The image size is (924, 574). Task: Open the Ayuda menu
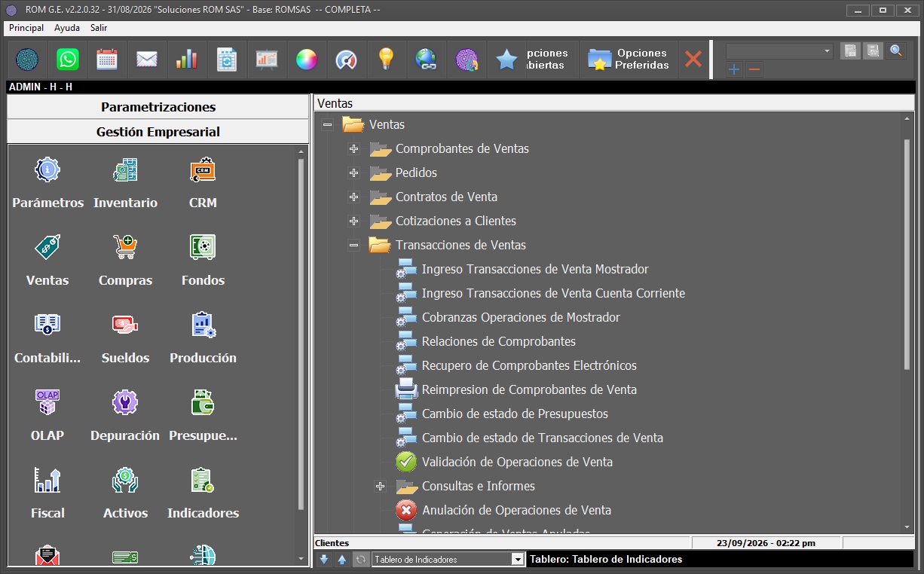67,28
